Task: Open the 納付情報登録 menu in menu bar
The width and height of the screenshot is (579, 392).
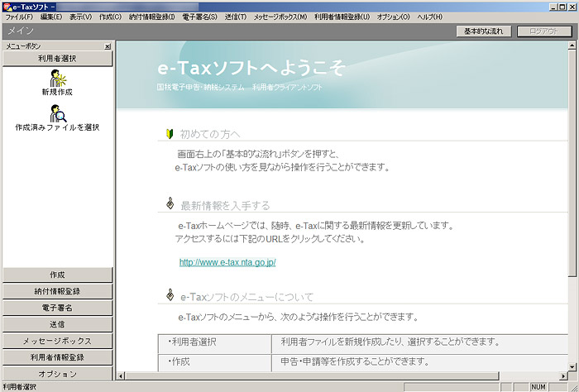Action: point(151,17)
